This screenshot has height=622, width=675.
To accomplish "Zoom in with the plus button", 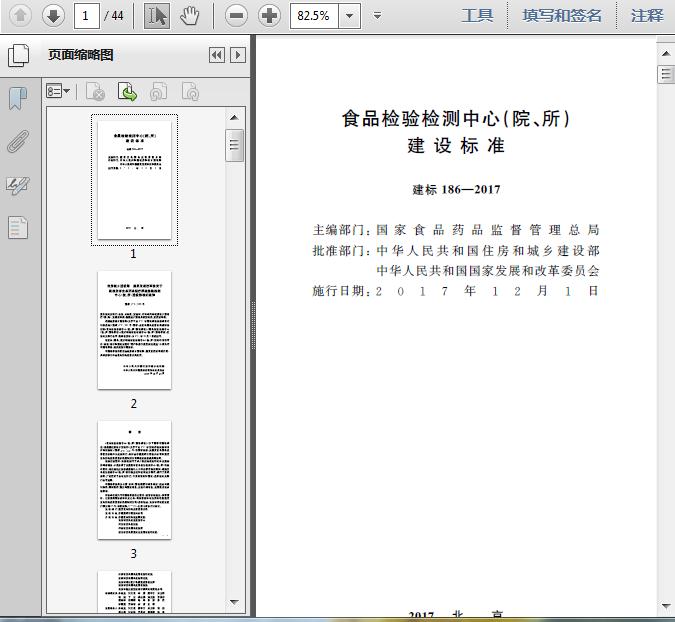I will pos(269,16).
